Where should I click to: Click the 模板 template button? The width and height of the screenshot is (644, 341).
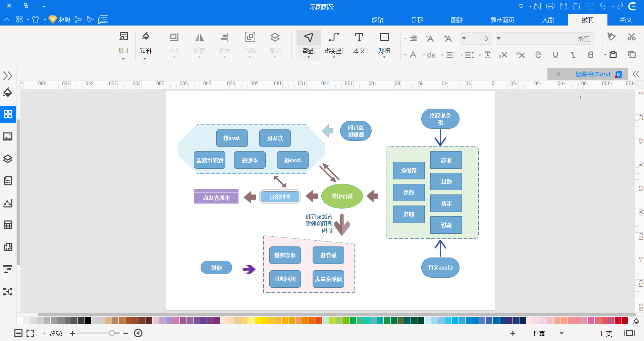[59, 19]
